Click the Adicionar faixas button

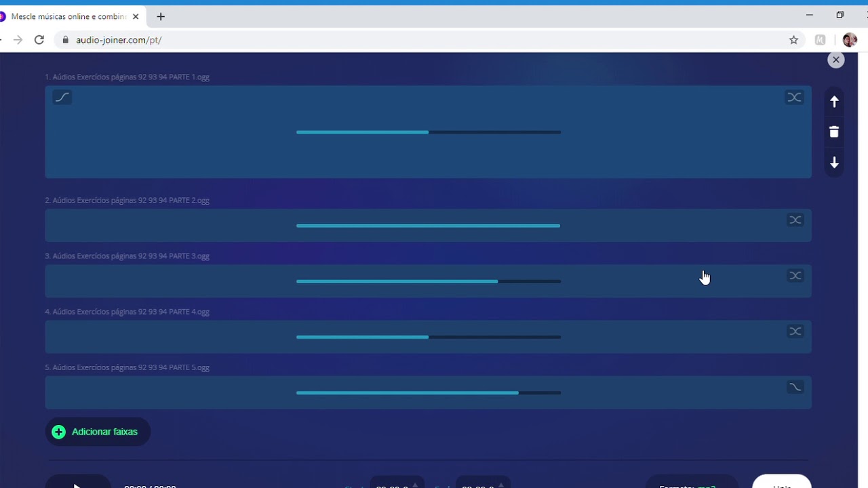click(x=98, y=432)
